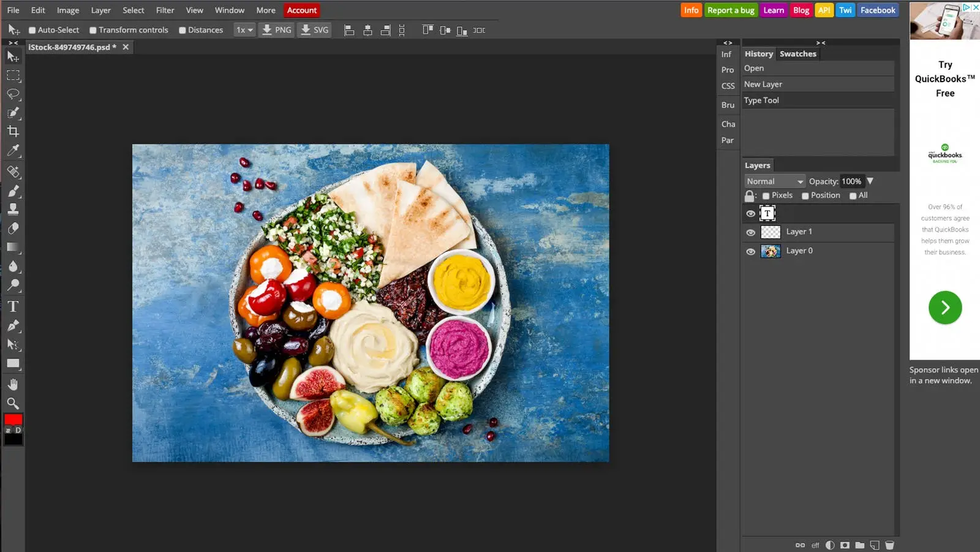Switch to the Swatches tab
The height and width of the screenshot is (552, 980).
pyautogui.click(x=797, y=54)
